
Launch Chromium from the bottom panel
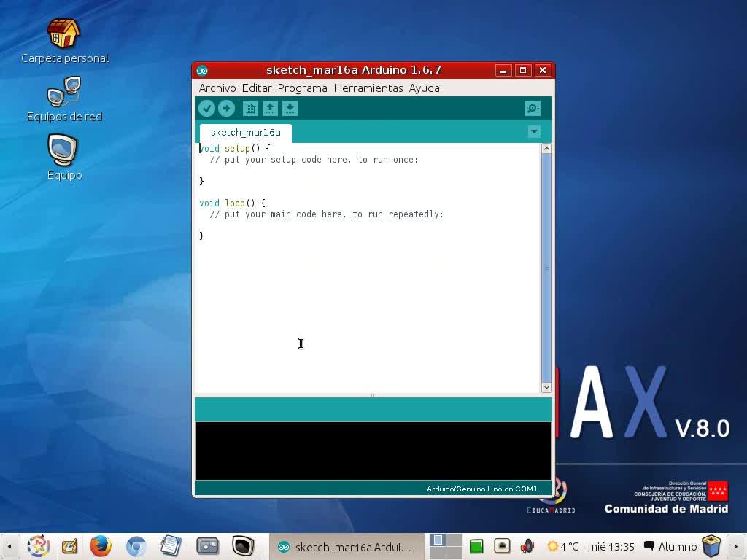coord(136,547)
